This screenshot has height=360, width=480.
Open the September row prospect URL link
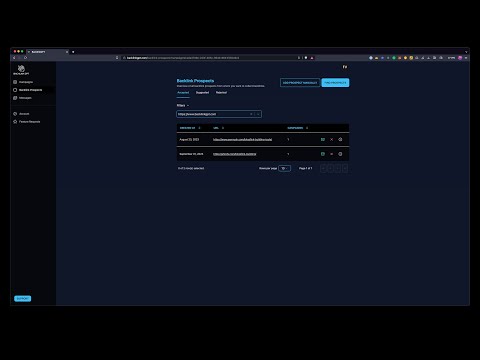pos(235,154)
